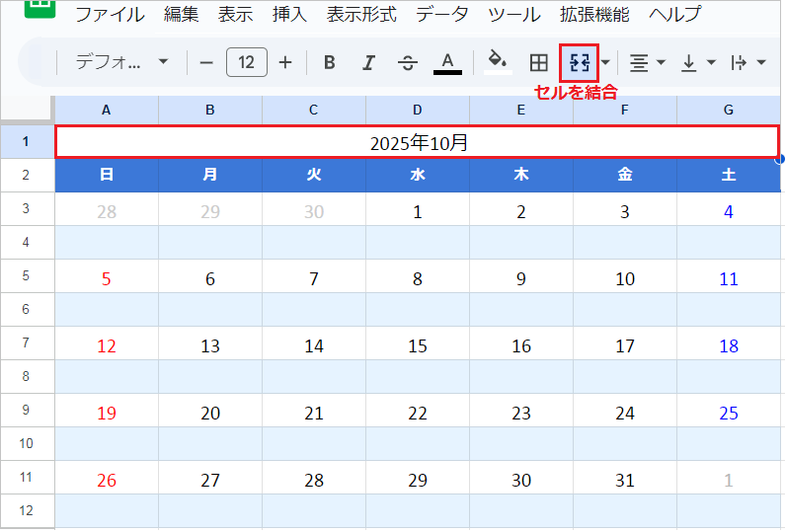Open the fill color bucket tool
The image size is (786, 532).
[498, 63]
